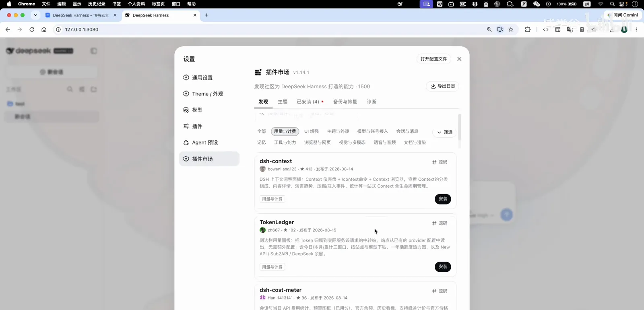Open the 问问 Gemini button
The image size is (644, 310).
pyautogui.click(x=622, y=15)
